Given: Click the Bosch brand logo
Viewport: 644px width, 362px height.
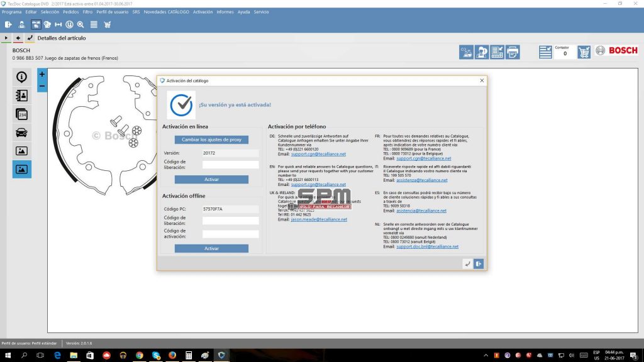Looking at the screenshot, I should (x=617, y=50).
